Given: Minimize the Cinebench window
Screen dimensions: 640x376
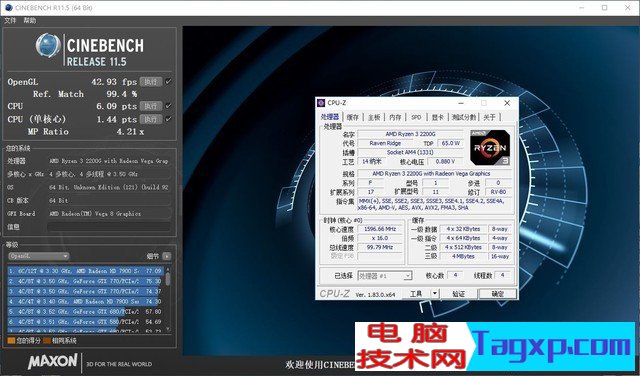Looking at the screenshot, I should click(582, 8).
